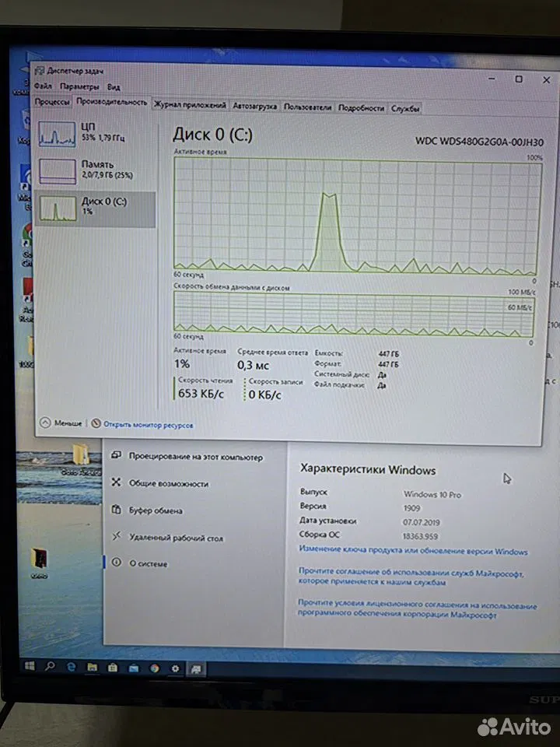Switch to Task Manager on taskbar
The width and height of the screenshot is (560, 747).
[196, 670]
